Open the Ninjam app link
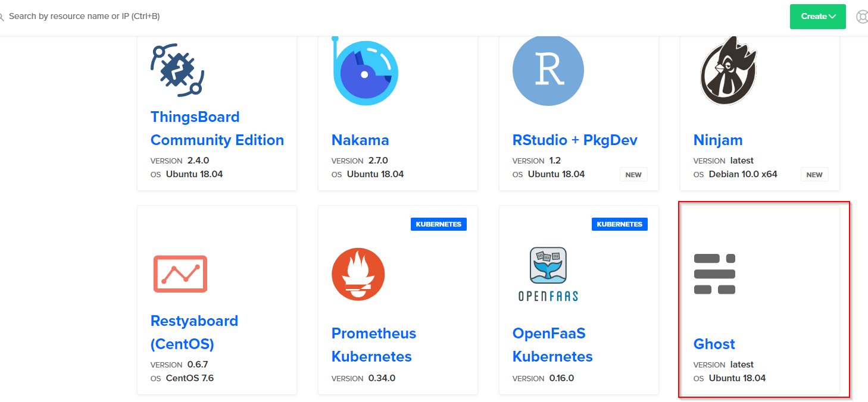Image resolution: width=868 pixels, height=402 pixels. pyautogui.click(x=718, y=140)
